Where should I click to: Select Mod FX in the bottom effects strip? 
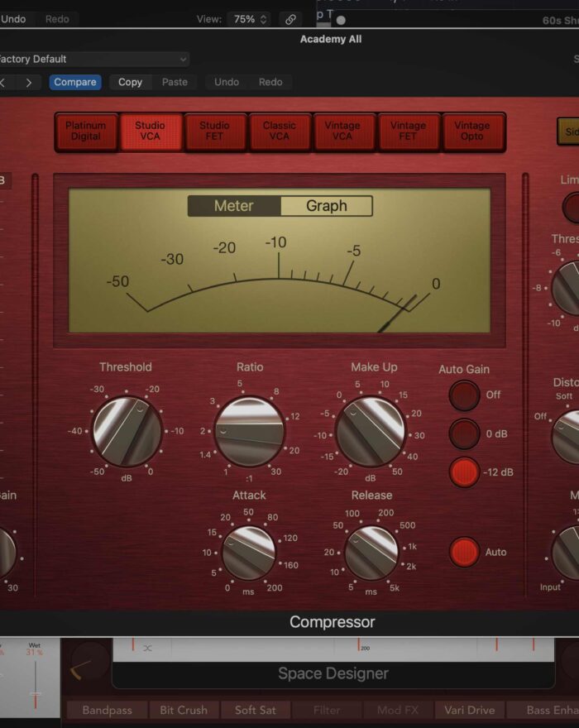point(398,710)
